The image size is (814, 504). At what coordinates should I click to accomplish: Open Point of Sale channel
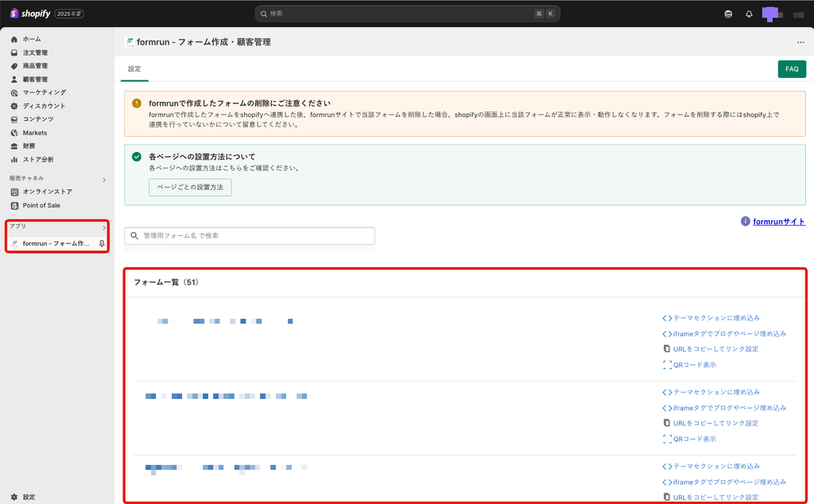(41, 206)
